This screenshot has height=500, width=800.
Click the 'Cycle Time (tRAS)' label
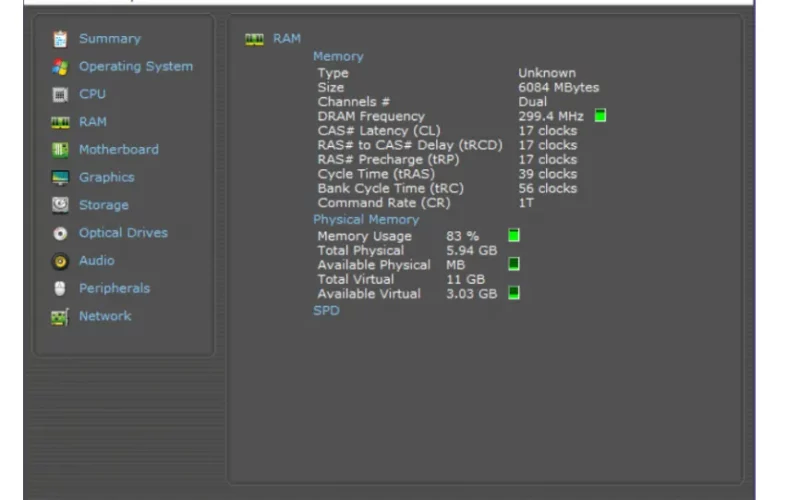coord(376,174)
